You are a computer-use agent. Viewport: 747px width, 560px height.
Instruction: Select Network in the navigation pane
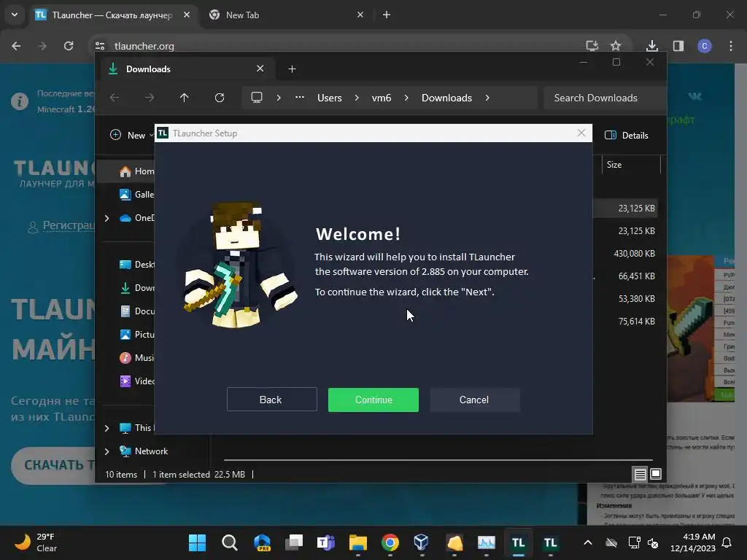tap(144, 451)
